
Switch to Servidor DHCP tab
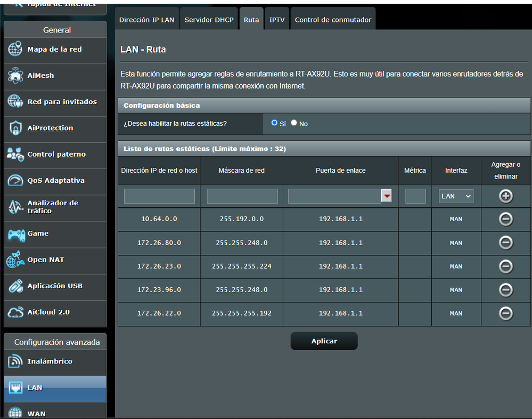tap(209, 20)
